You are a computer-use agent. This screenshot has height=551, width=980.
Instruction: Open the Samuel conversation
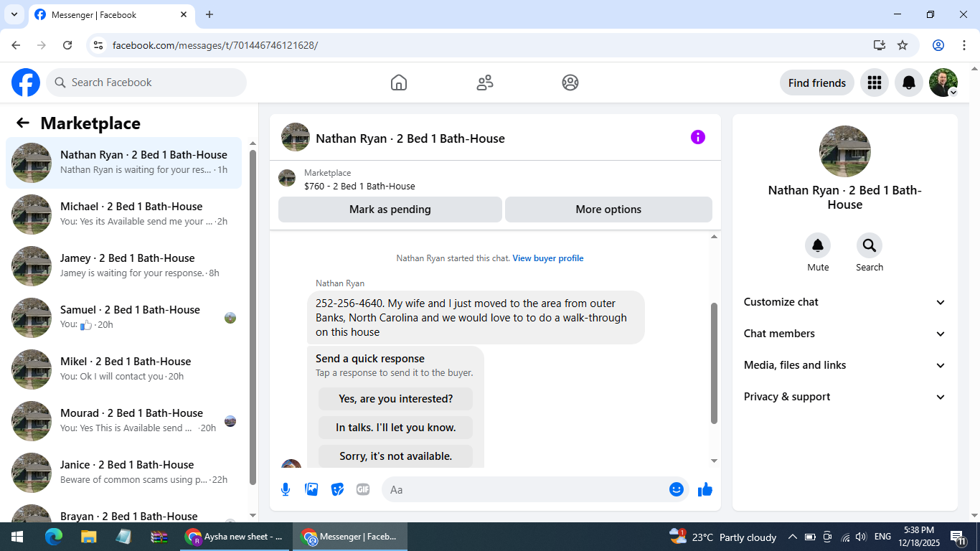pyautogui.click(x=123, y=318)
